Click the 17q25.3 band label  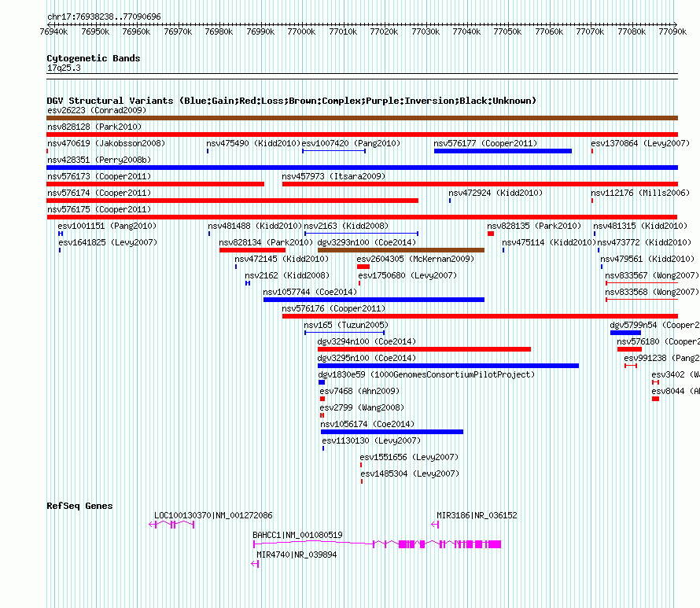pos(64,68)
